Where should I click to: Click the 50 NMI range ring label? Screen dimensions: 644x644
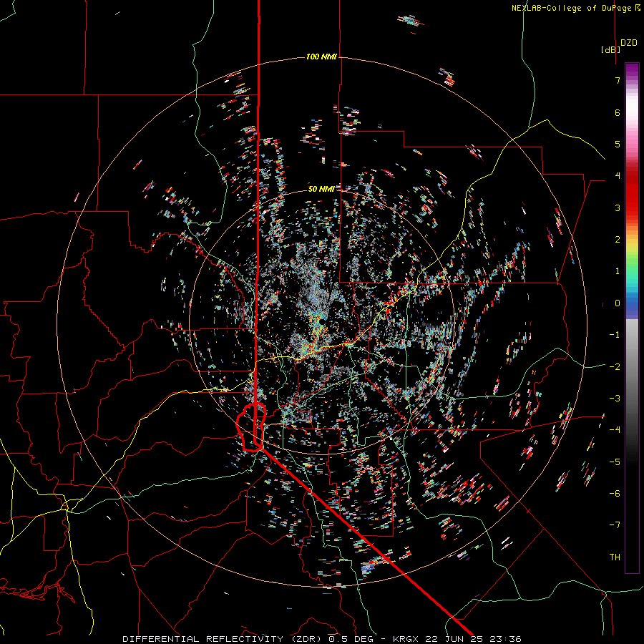pyautogui.click(x=321, y=189)
